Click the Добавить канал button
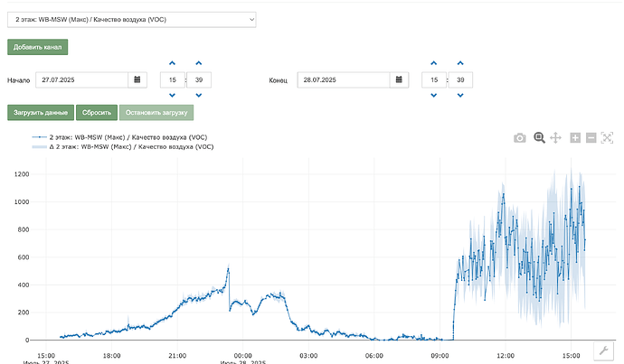The image size is (624, 364). [37, 47]
